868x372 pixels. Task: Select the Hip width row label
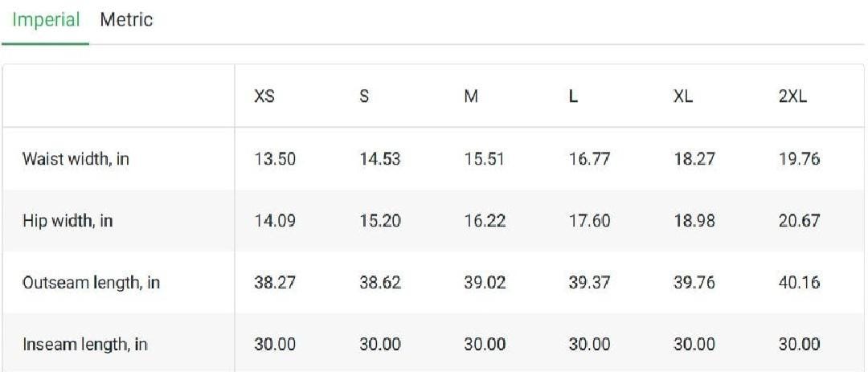[x=68, y=221]
